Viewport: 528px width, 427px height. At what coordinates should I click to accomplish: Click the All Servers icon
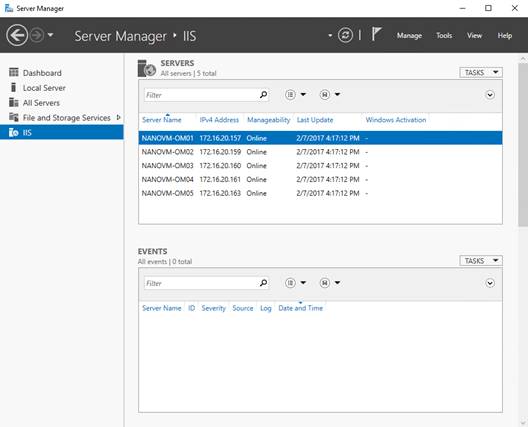click(x=14, y=102)
